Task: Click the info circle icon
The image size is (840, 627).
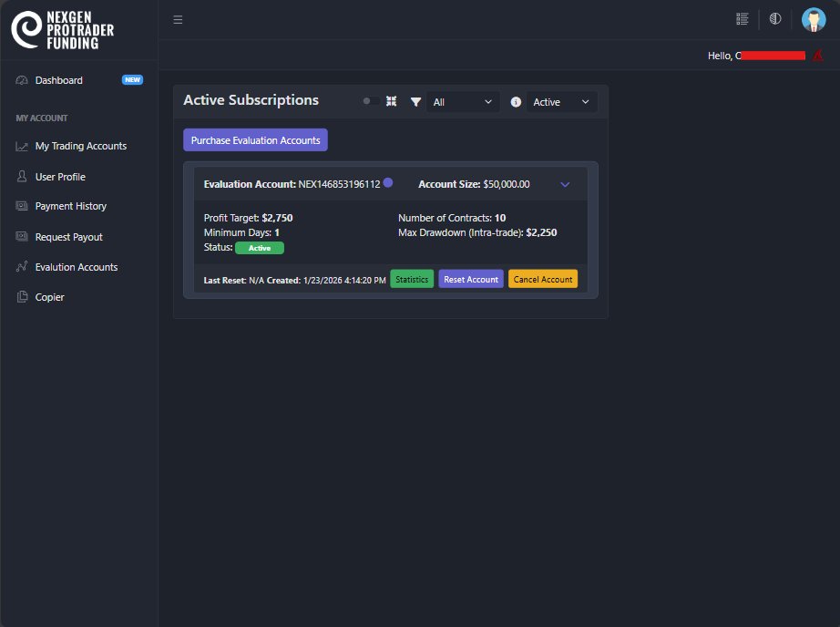Action: [516, 102]
